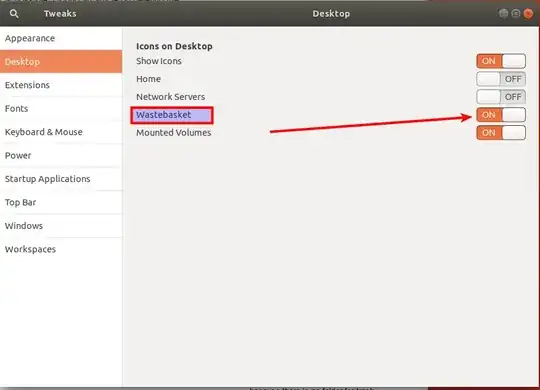Click the Tweaks title in header
The height and width of the screenshot is (390, 540).
pos(60,13)
